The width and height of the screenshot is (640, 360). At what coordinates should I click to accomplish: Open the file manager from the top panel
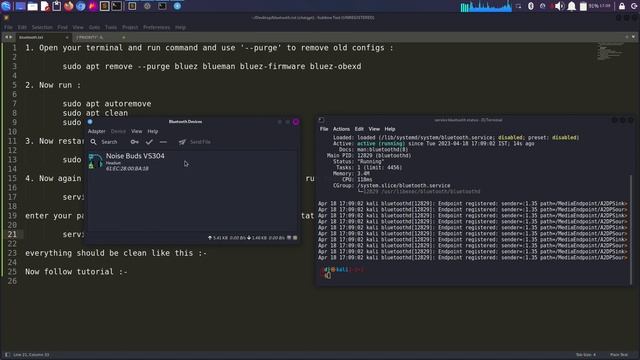[33, 6]
